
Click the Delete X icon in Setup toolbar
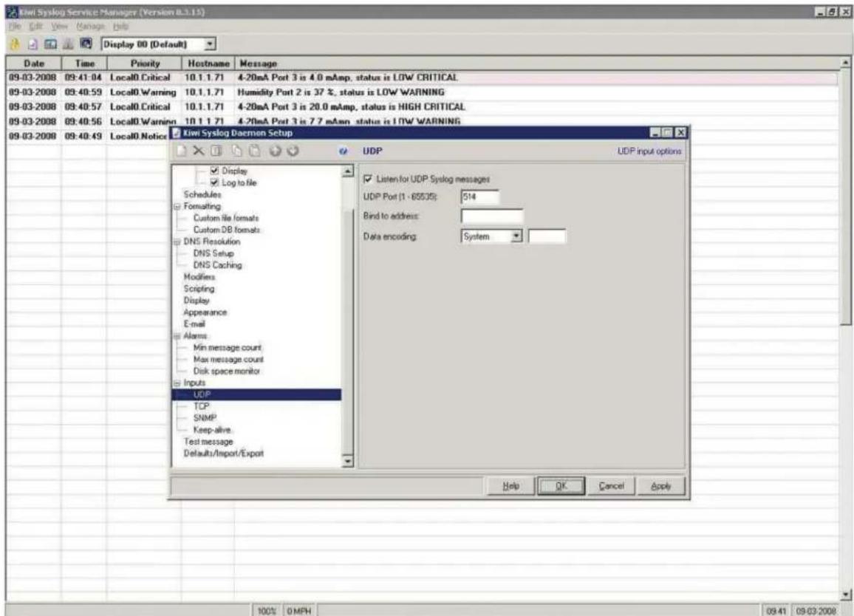tap(199, 151)
